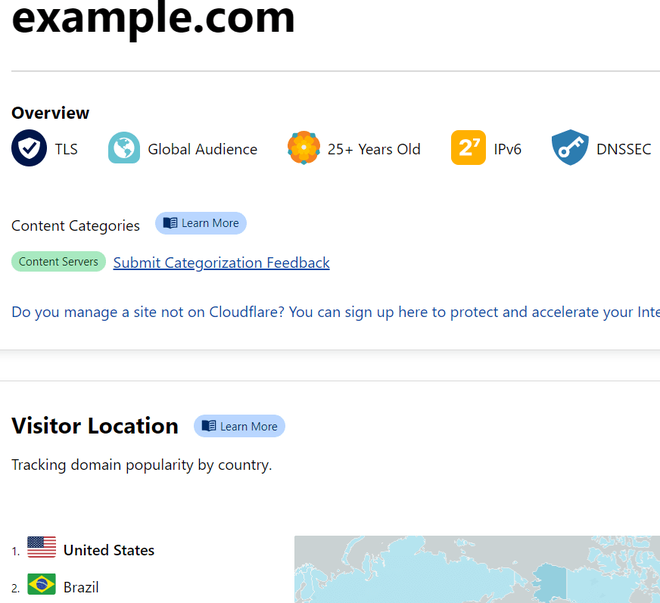Click the 25+ Years Old flower icon
This screenshot has height=603, width=660.
tap(303, 148)
